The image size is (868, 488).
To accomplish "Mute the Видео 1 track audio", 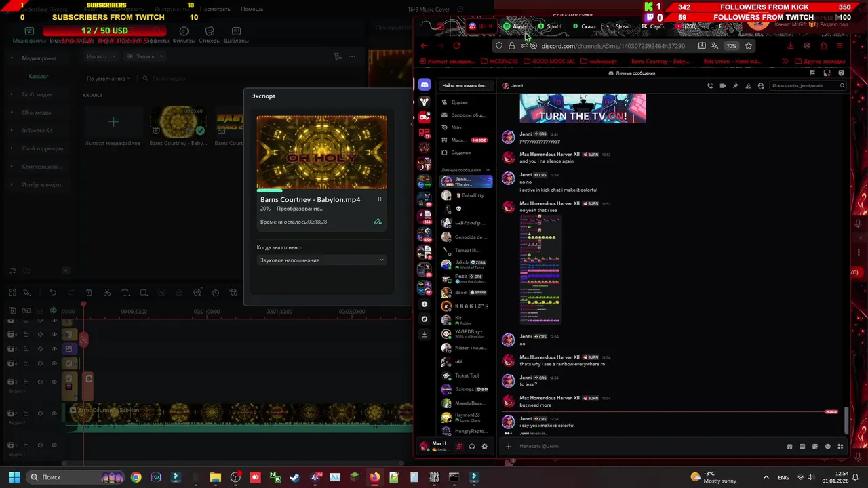I will pos(40,445).
